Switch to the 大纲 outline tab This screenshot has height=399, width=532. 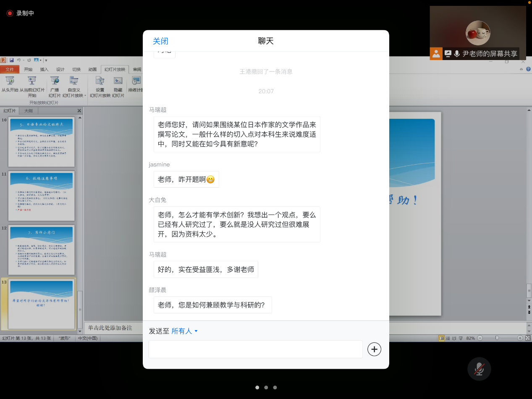click(29, 111)
